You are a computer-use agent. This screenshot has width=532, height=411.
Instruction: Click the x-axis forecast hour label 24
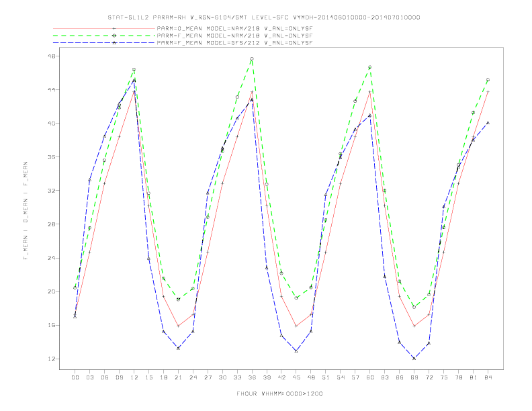193,377
